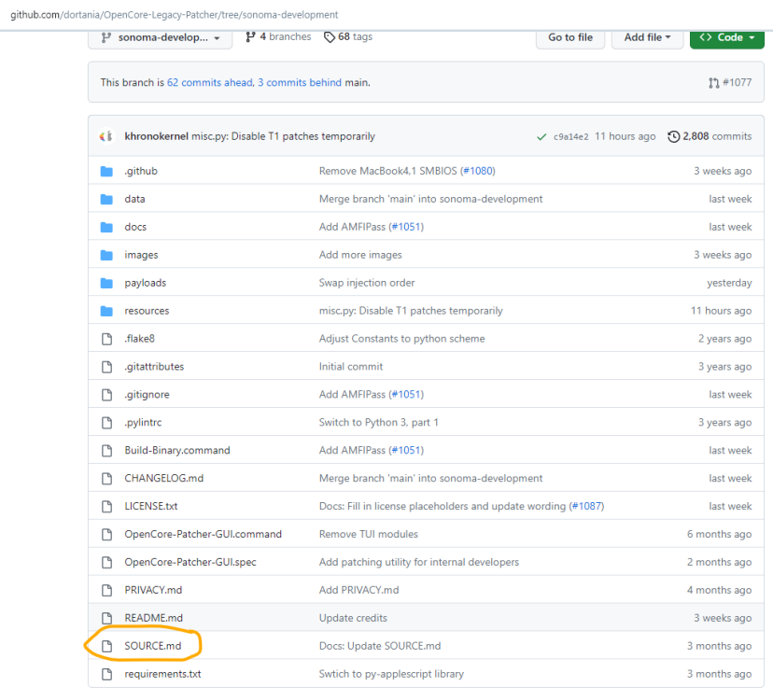Open the khronokernel author link
Image resolution: width=773 pixels, height=700 pixels.
156,136
